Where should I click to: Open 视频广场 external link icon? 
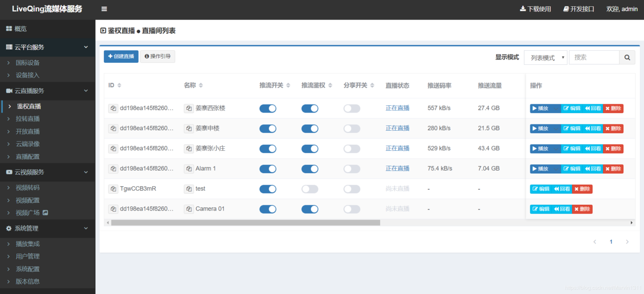click(x=45, y=213)
